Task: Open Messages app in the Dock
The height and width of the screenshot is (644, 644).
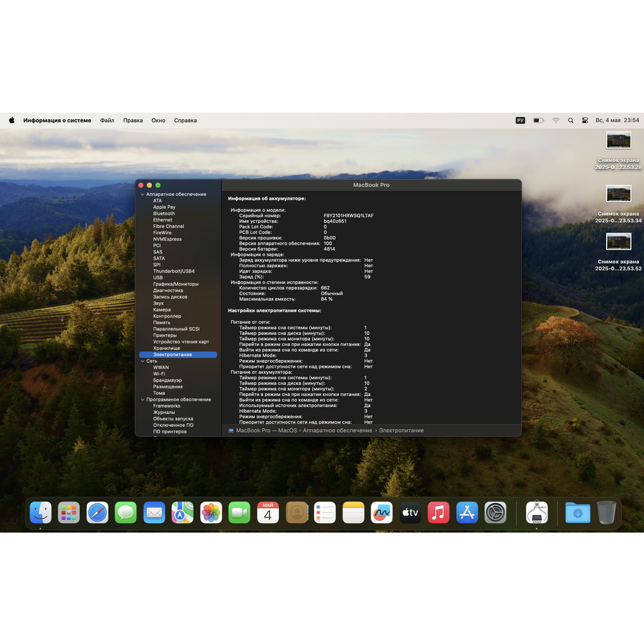Action: point(126,513)
